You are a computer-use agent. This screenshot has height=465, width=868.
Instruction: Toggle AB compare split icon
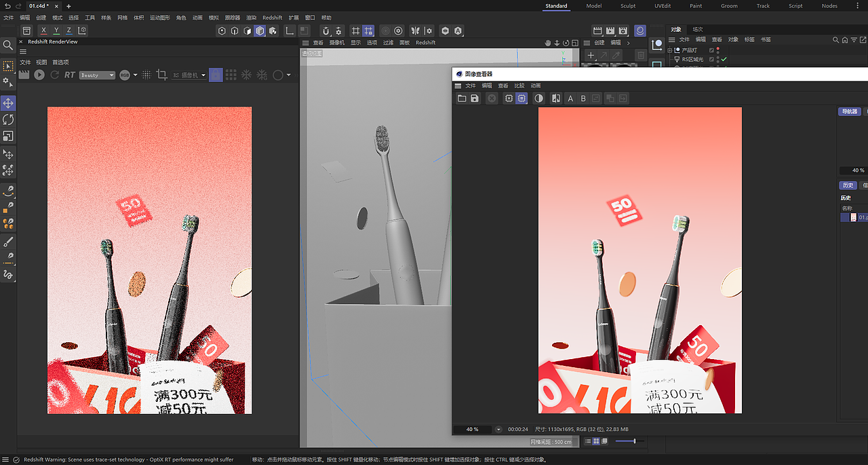(x=556, y=98)
